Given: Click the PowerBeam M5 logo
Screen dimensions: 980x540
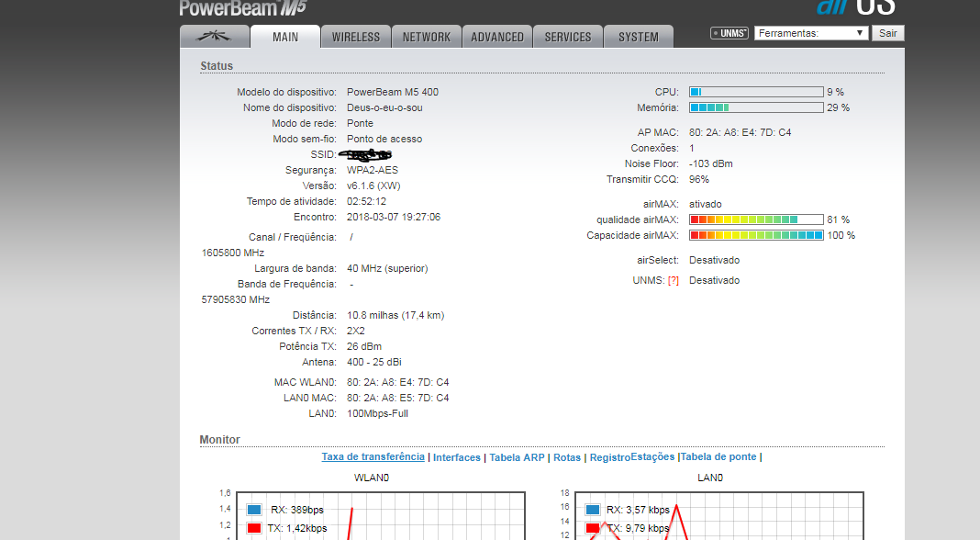Looking at the screenshot, I should (243, 8).
